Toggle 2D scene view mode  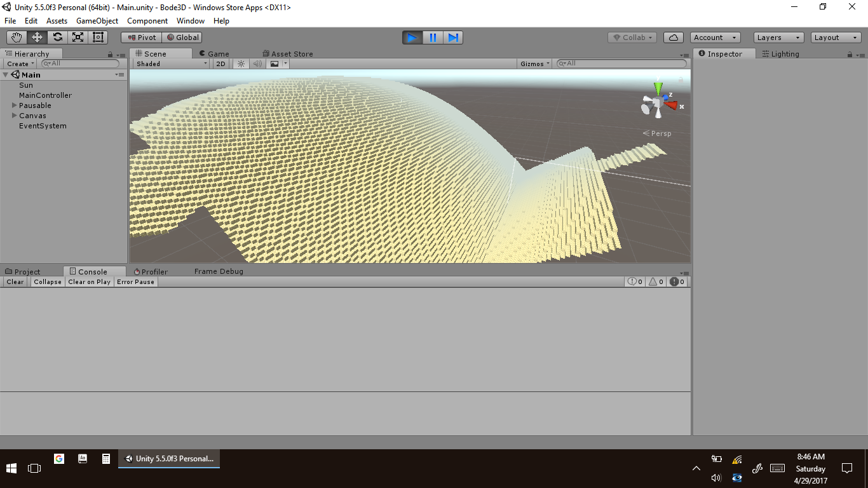point(220,64)
